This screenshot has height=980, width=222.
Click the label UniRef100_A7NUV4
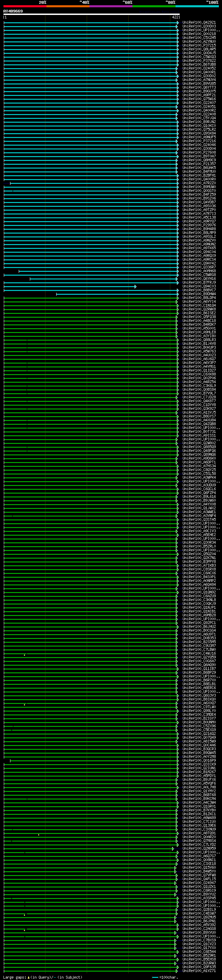click(x=199, y=80)
